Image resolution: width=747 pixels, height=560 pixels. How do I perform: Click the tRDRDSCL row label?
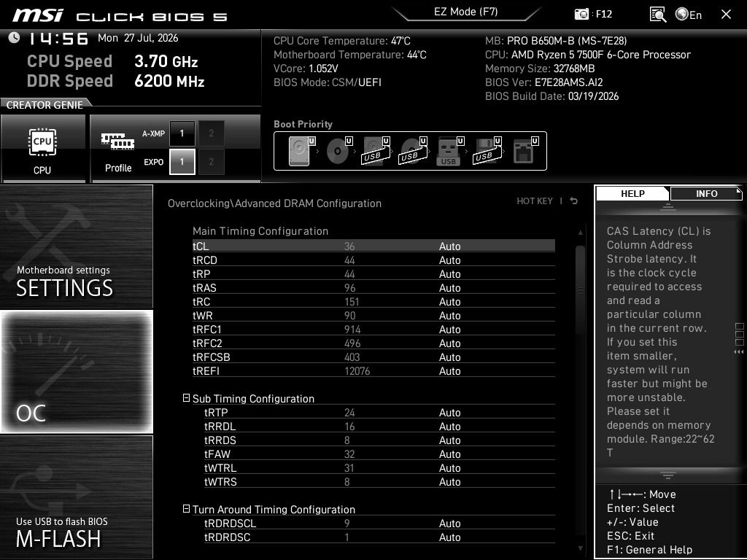230,523
